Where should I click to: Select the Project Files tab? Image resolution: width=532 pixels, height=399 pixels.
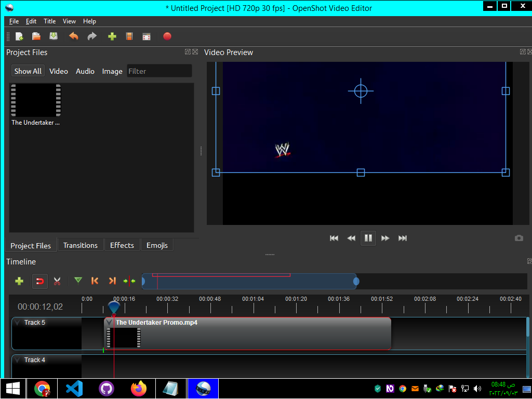click(x=31, y=246)
